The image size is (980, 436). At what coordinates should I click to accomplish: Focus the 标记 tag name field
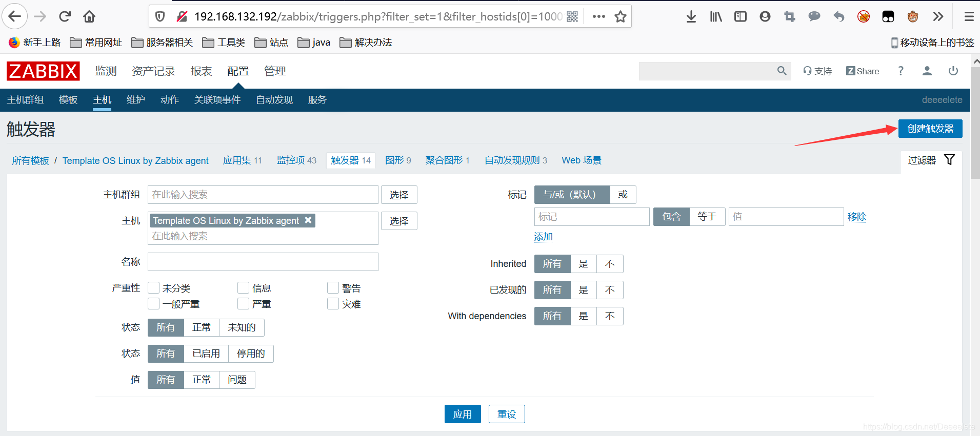(592, 217)
